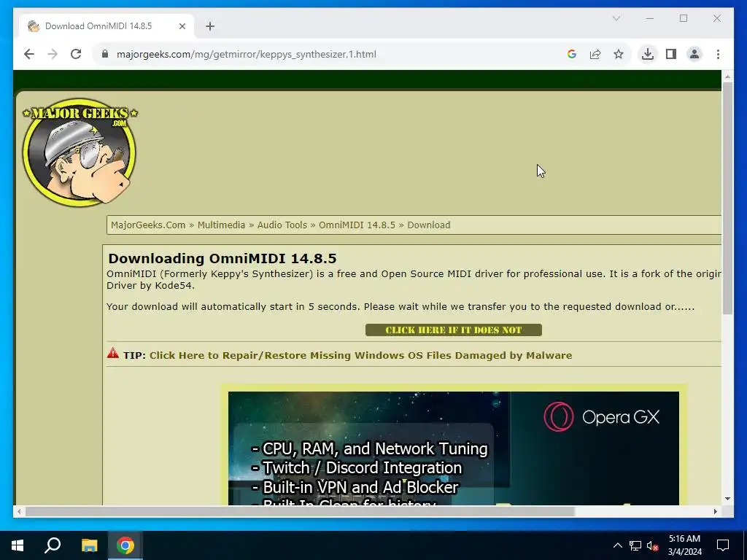Screen dimensions: 747x560
Task: Reload the current page
Action: click(76, 54)
